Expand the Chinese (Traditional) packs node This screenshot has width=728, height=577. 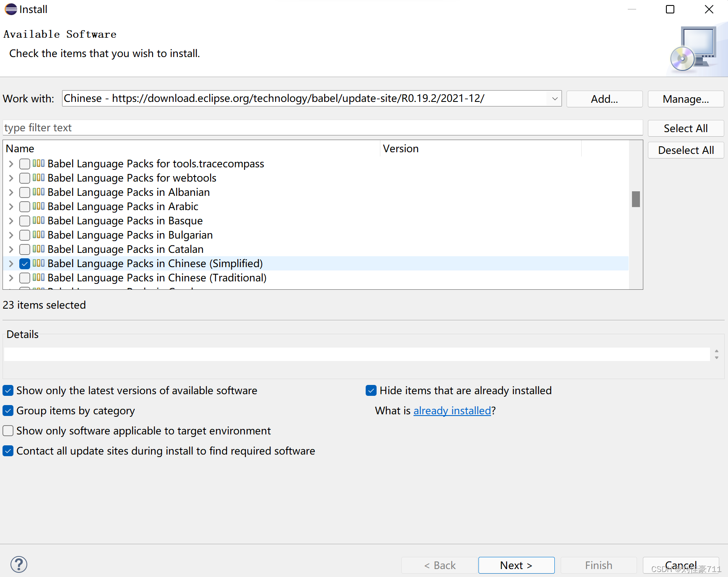[11, 278]
